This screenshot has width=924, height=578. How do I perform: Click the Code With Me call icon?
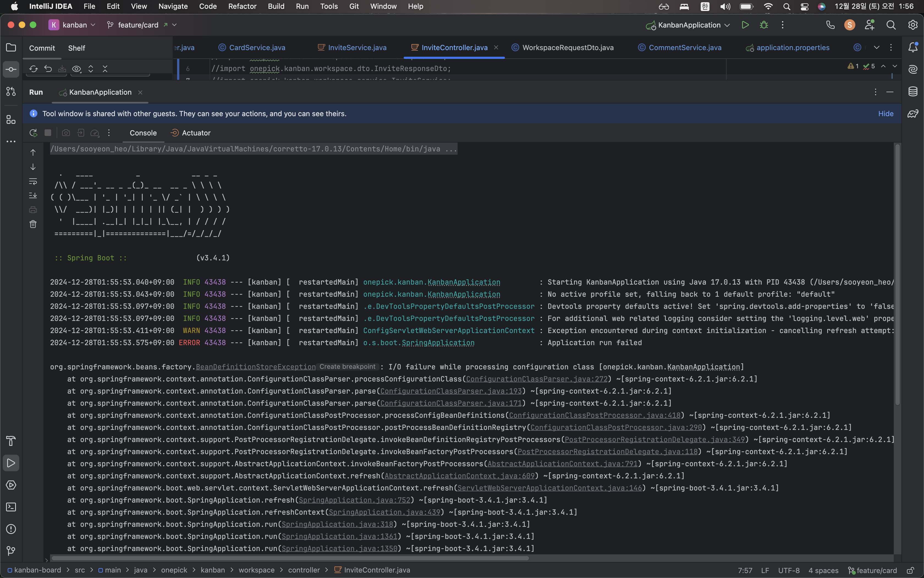tap(830, 25)
